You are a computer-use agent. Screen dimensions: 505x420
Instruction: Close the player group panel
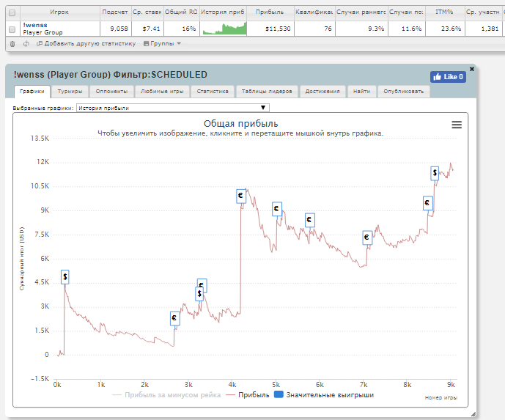coord(472,68)
